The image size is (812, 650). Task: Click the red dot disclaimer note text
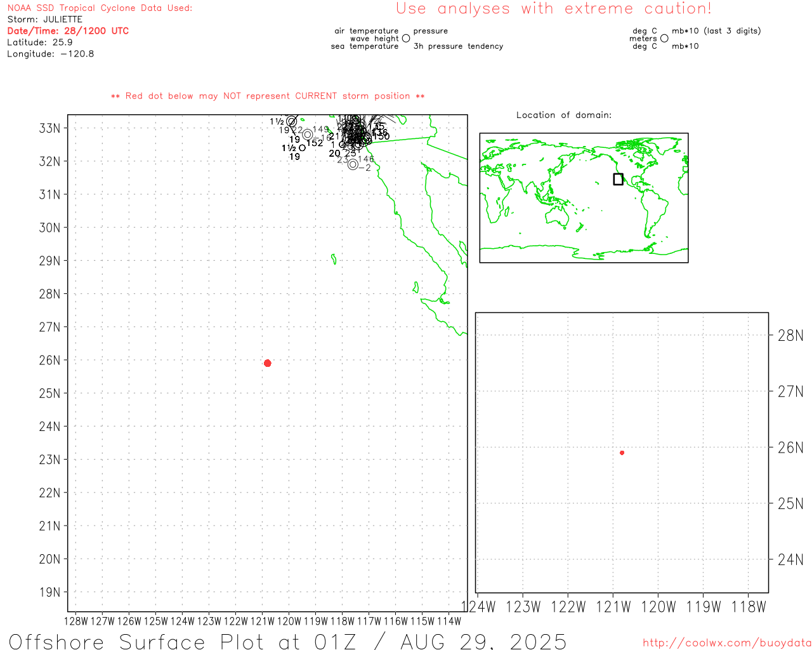coord(268,96)
